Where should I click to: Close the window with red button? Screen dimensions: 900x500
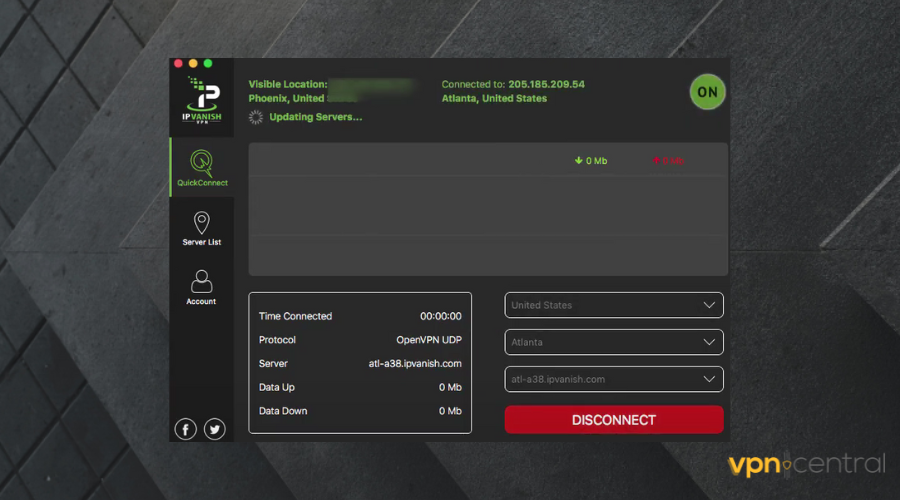click(x=179, y=63)
